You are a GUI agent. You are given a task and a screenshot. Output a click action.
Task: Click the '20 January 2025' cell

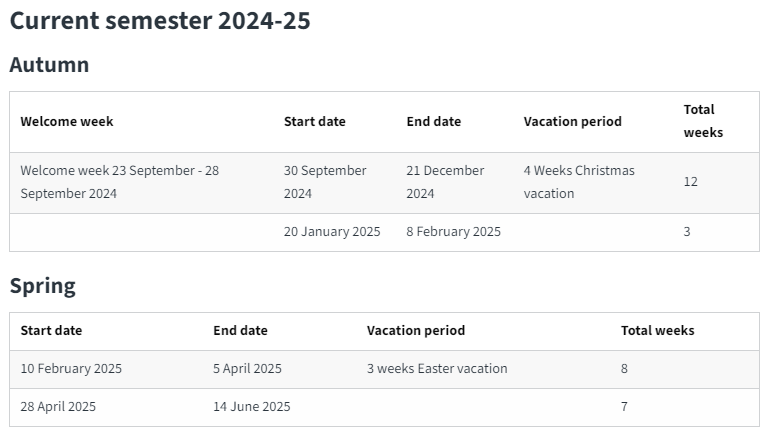pyautogui.click(x=332, y=232)
